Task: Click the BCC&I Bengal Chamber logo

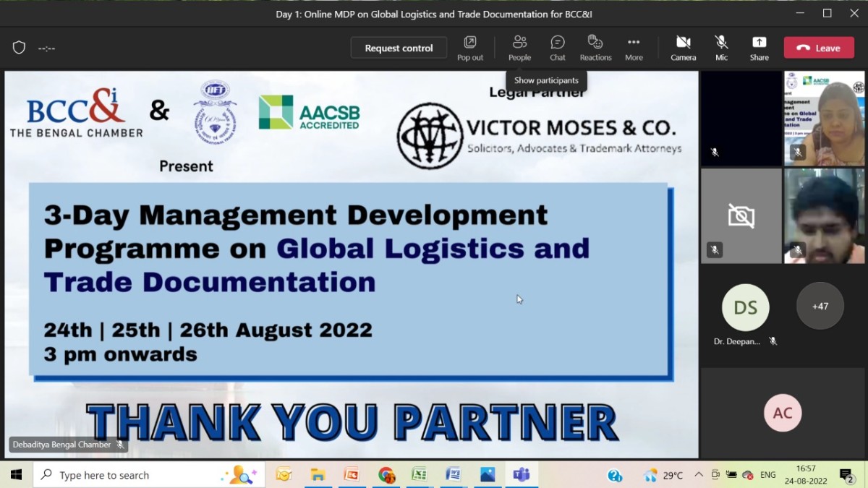Action: click(x=76, y=112)
